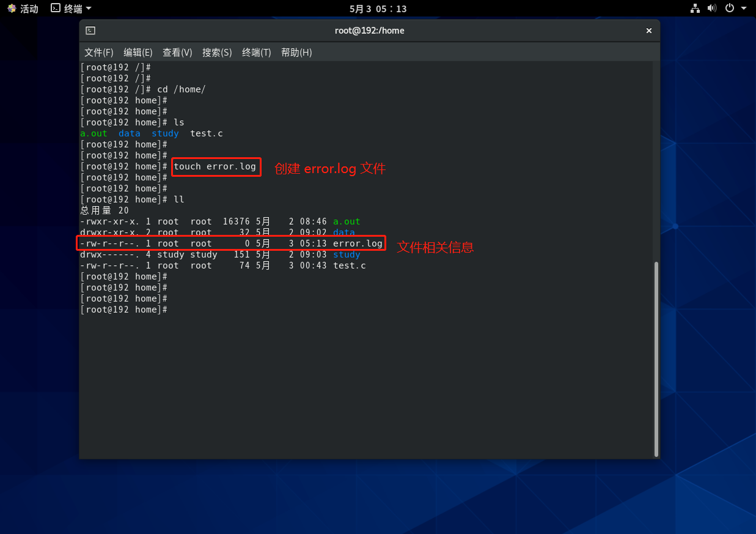Click the network status icon in top bar

[695, 9]
